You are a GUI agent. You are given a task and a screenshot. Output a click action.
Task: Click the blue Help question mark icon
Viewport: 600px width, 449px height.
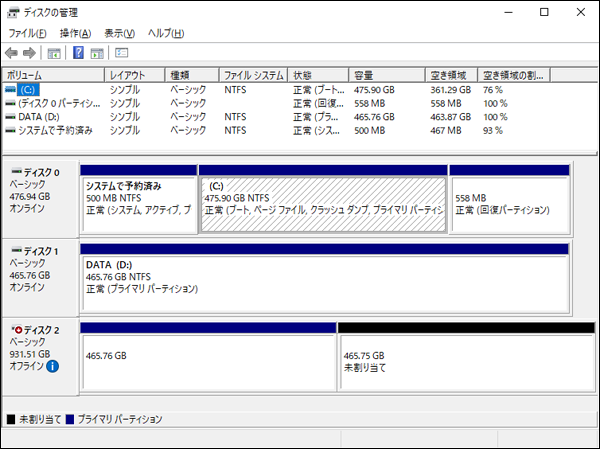tap(78, 52)
